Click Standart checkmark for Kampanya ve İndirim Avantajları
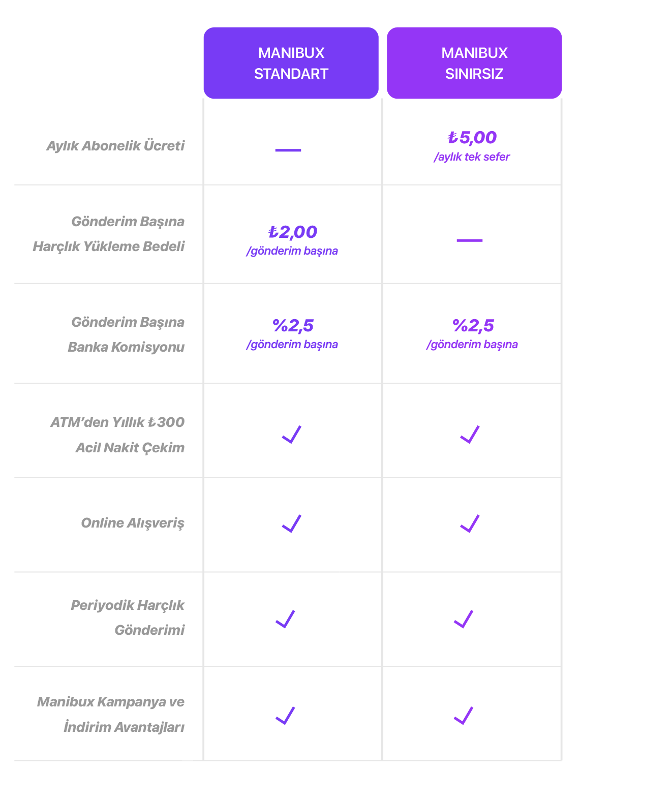Image resolution: width=672 pixels, height=804 pixels. [x=285, y=716]
